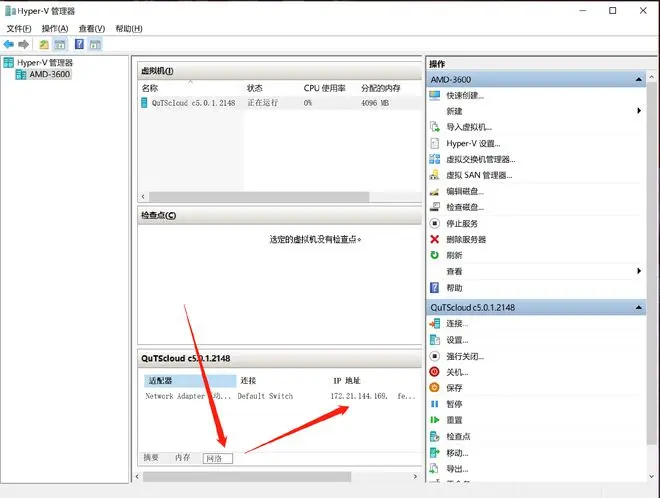Click the Forward arrow toolbar icon

pyautogui.click(x=24, y=44)
